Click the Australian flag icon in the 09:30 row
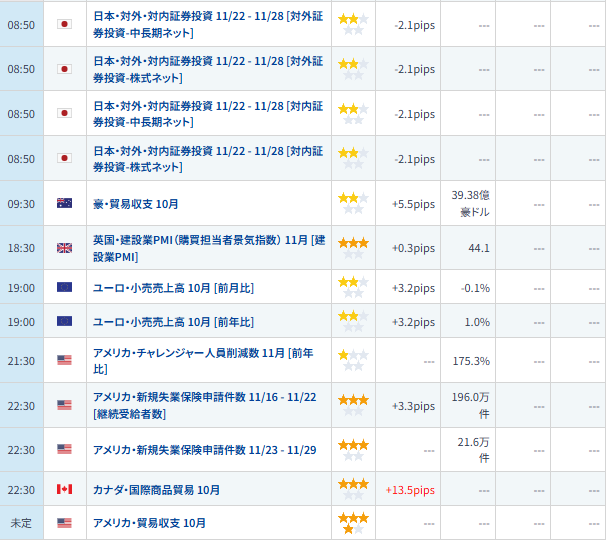The height and width of the screenshot is (541, 611). (64, 204)
